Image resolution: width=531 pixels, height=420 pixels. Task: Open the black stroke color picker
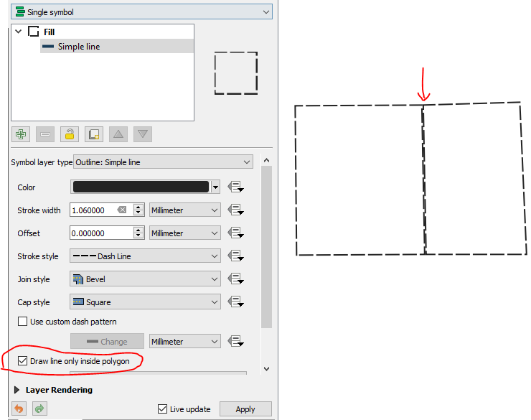141,187
